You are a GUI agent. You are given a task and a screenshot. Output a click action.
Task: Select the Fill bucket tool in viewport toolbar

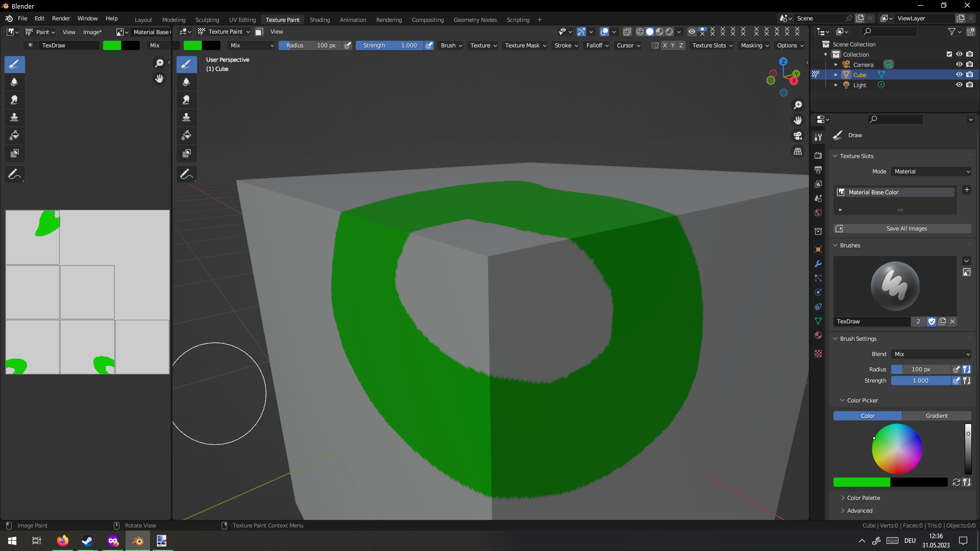click(186, 135)
